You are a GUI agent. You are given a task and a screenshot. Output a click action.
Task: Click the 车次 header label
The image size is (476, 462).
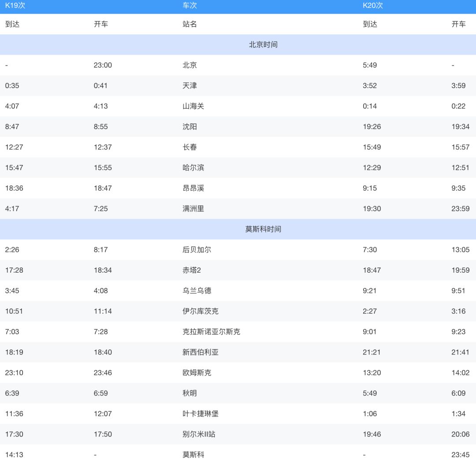tap(190, 6)
